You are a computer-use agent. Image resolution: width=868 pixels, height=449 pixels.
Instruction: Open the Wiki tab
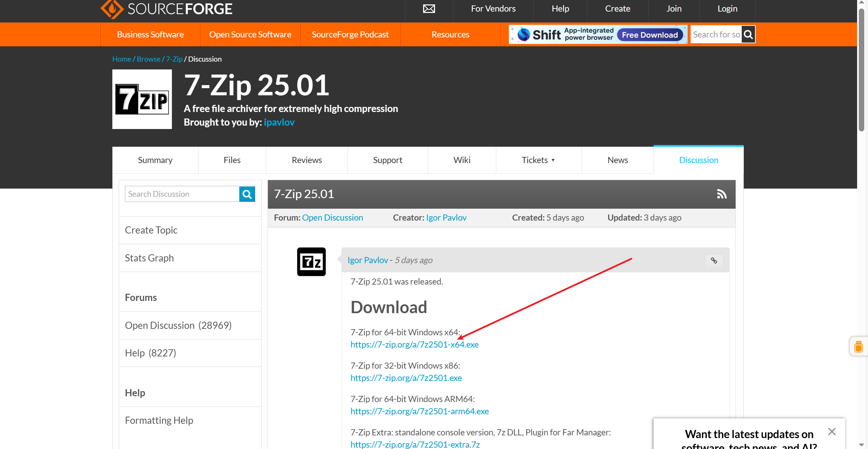coord(462,160)
